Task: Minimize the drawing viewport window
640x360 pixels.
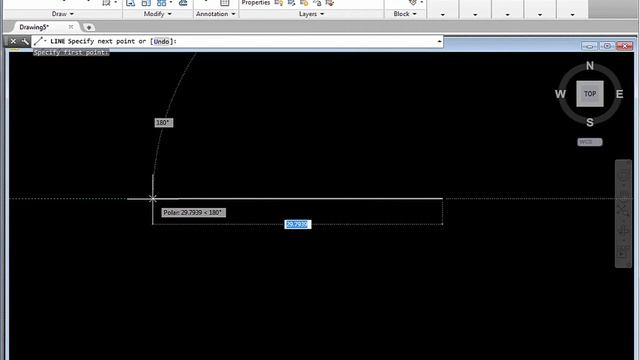Action: click(589, 46)
